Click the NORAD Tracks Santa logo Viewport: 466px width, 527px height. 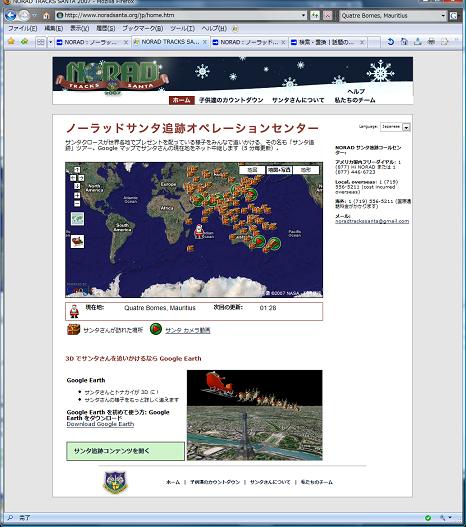(113, 77)
